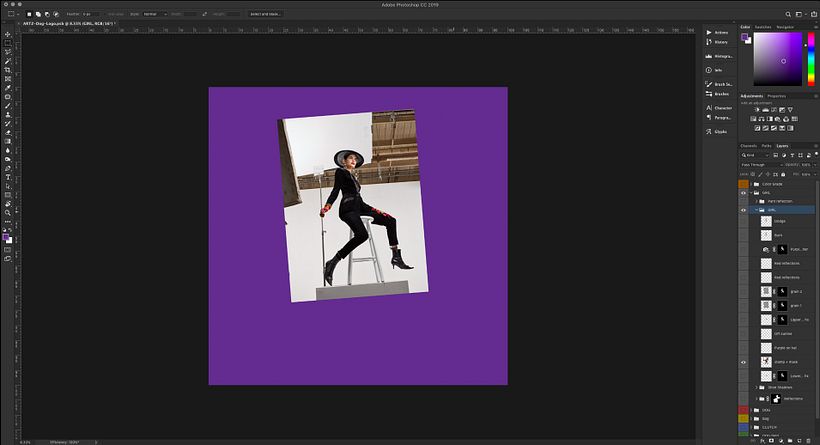Click the foreground purple color swatch in toolbar

7,237
